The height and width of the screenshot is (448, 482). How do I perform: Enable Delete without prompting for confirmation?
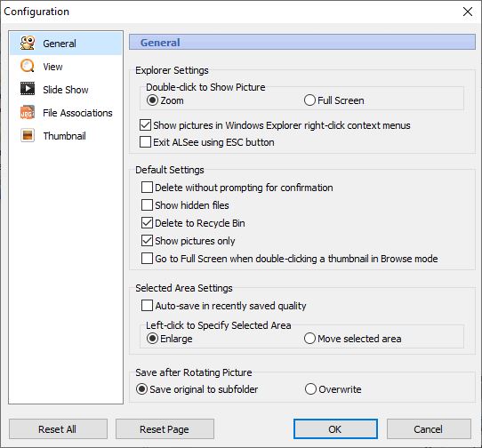point(147,188)
